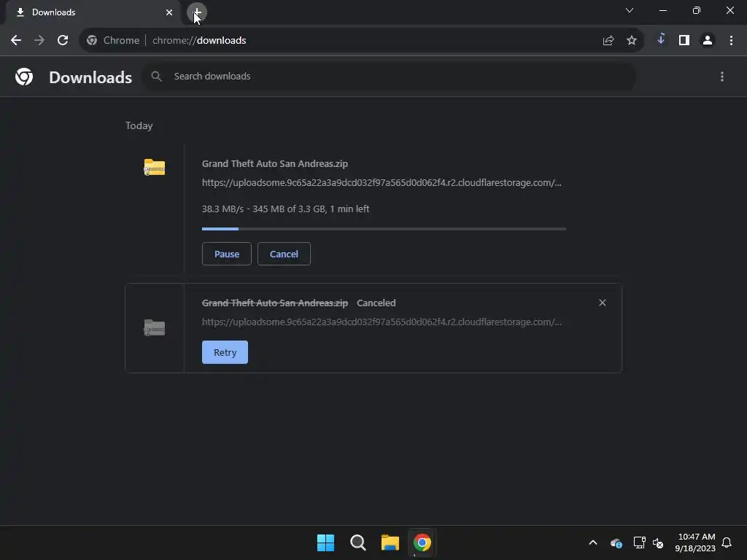Open the Windows Start menu
The image size is (747, 560).
(x=326, y=542)
